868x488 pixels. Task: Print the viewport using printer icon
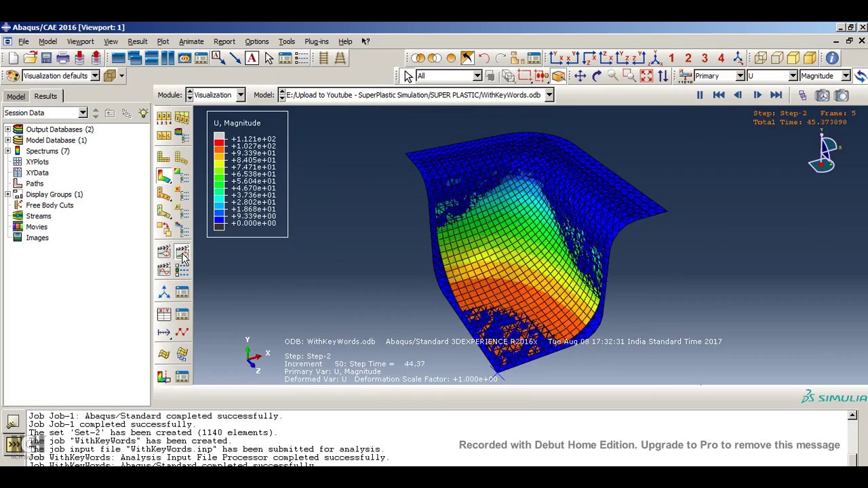click(62, 58)
